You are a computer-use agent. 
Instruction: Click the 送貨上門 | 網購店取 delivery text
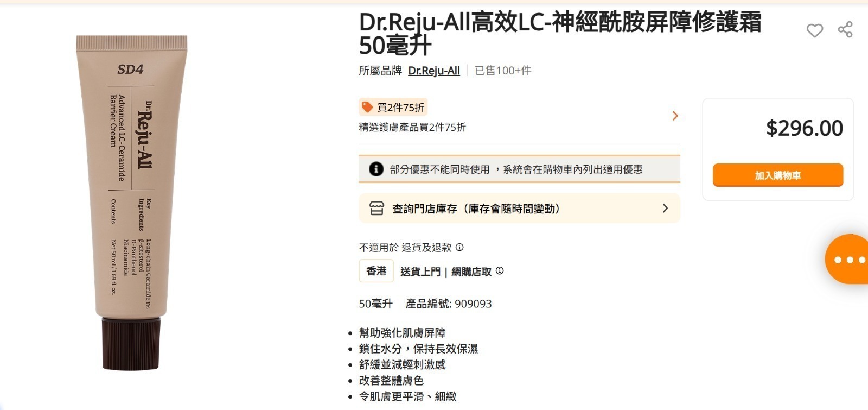pyautogui.click(x=446, y=272)
